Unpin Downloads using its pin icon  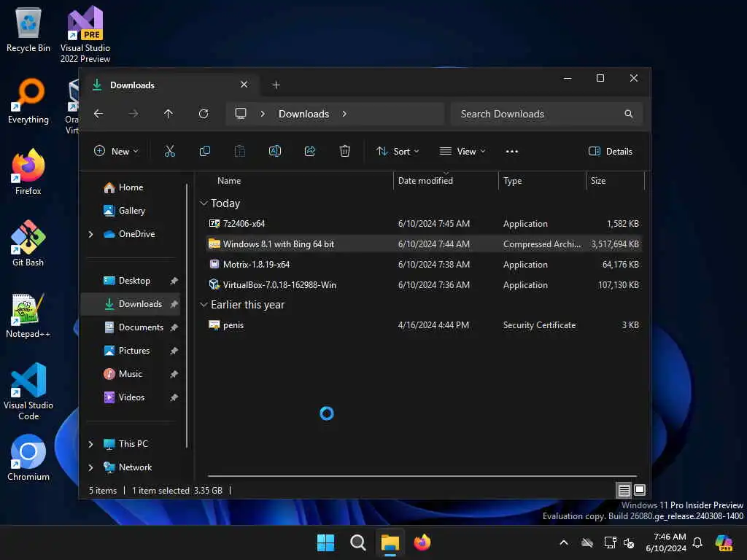(x=174, y=304)
